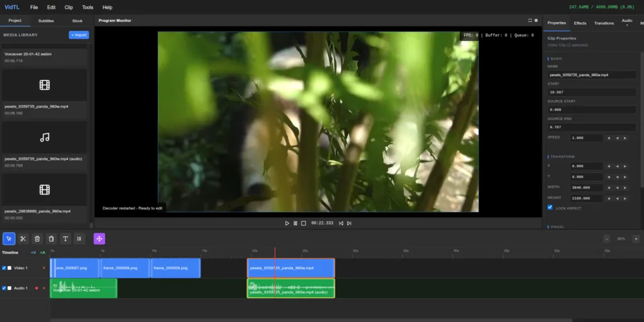Image resolution: width=644 pixels, height=322 pixels.
Task: Open the Audio tab dropdown
Action: pos(626,23)
